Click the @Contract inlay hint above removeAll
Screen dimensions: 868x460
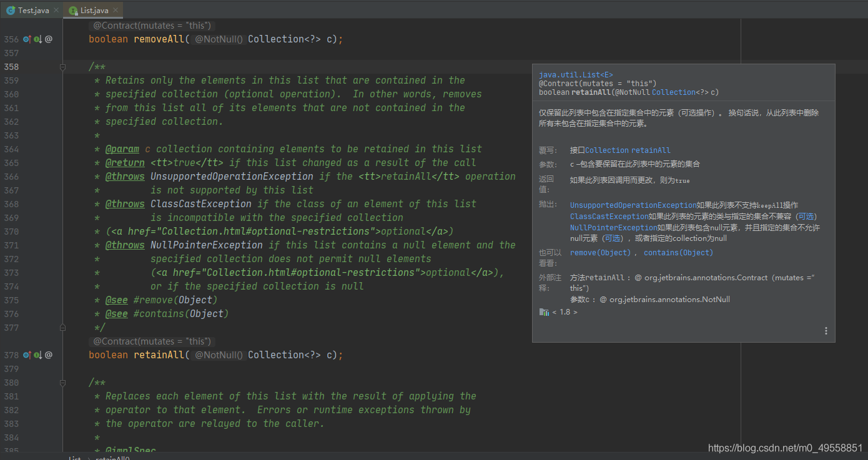point(153,26)
